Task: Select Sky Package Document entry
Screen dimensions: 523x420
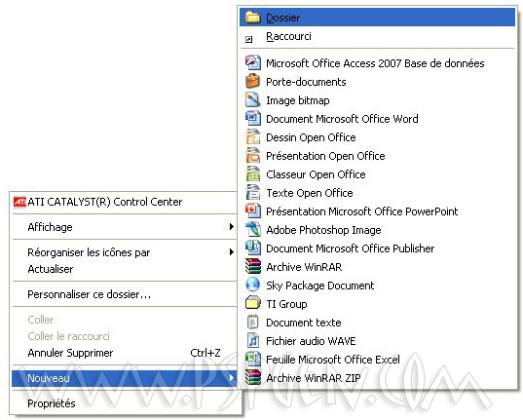Action: click(377, 286)
